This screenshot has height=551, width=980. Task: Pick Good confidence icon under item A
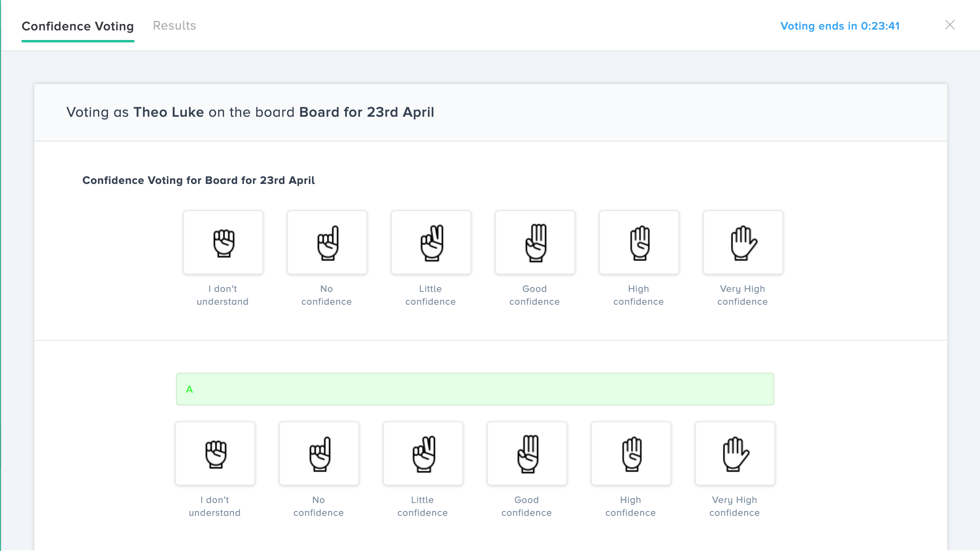pos(527,453)
